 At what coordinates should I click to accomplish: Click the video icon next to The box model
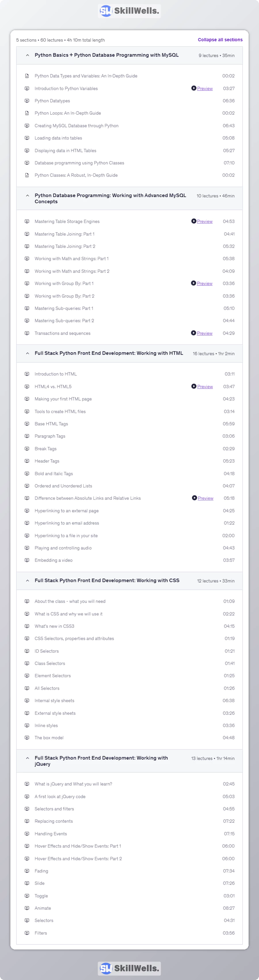pos(27,738)
